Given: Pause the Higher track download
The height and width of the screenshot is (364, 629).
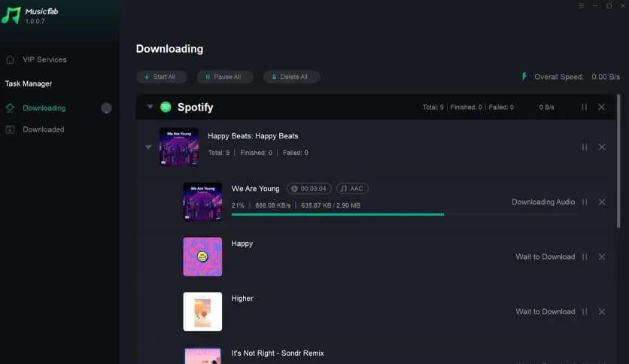Looking at the screenshot, I should [585, 312].
